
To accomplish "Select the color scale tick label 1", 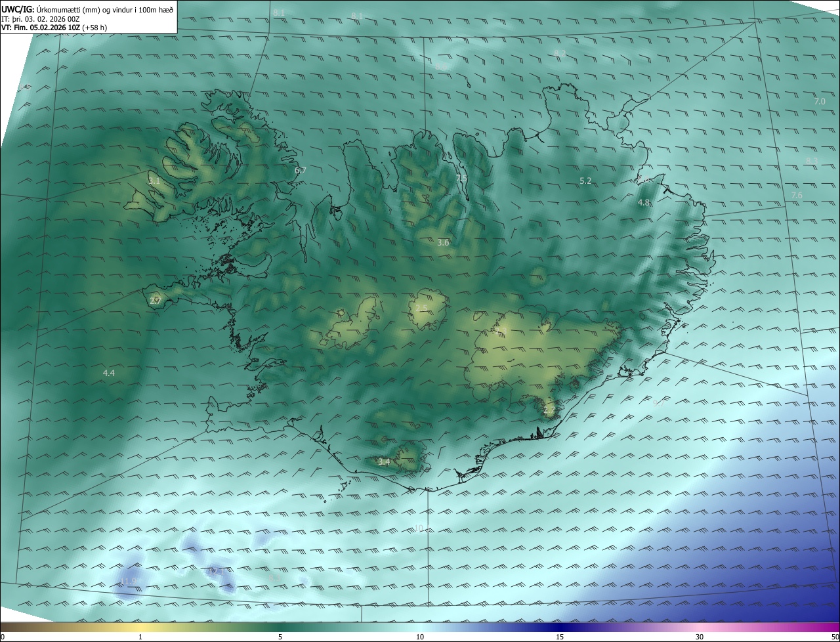I will click(140, 637).
